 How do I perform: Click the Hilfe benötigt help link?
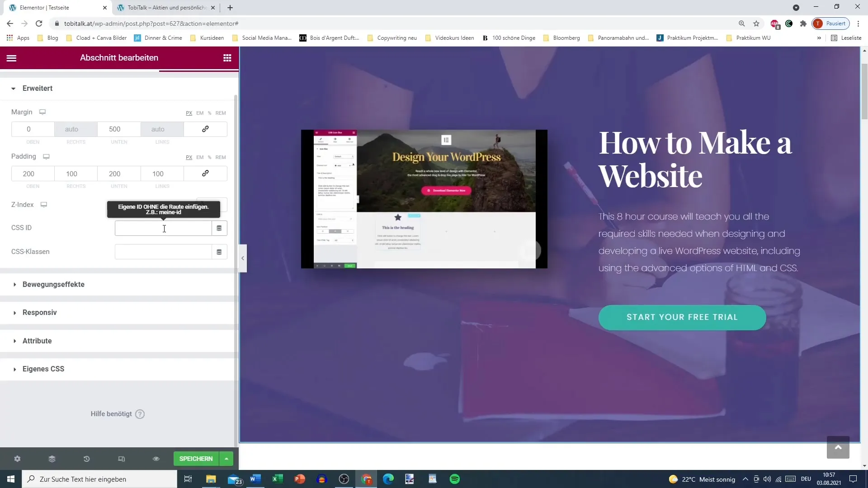click(x=117, y=414)
